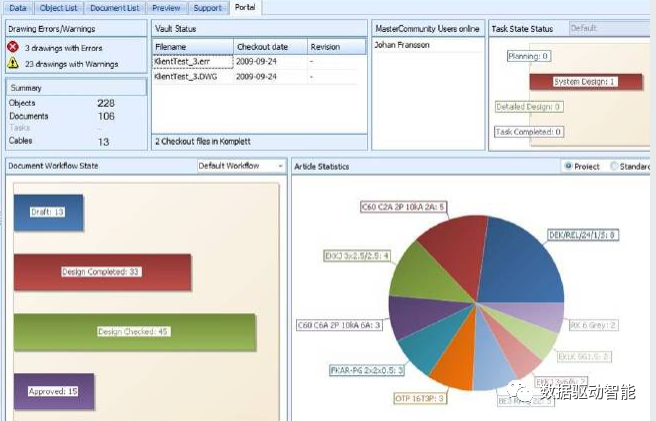Click the purple Approved: 15 bar

point(54,391)
